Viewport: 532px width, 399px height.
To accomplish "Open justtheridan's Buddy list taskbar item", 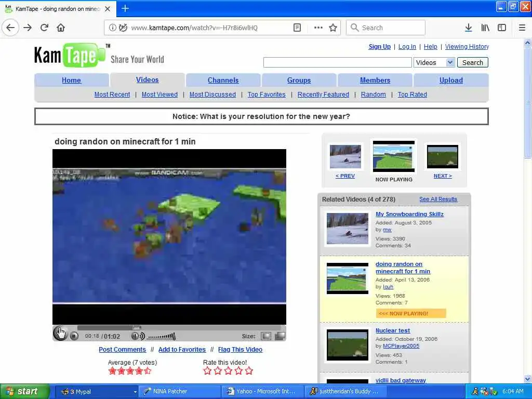I will pos(346,391).
